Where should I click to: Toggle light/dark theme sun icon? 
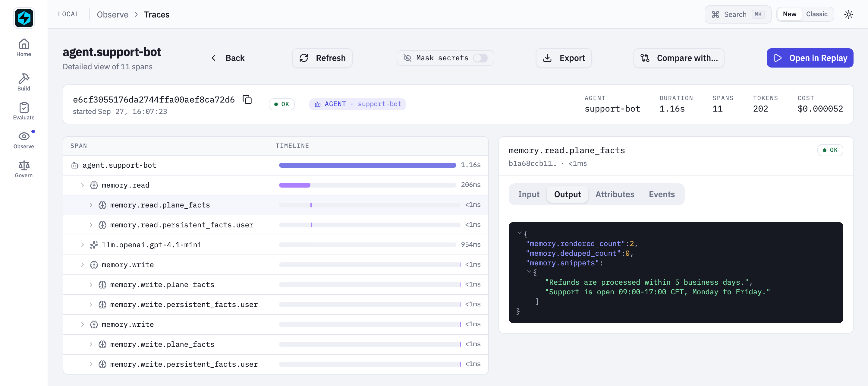pyautogui.click(x=848, y=14)
